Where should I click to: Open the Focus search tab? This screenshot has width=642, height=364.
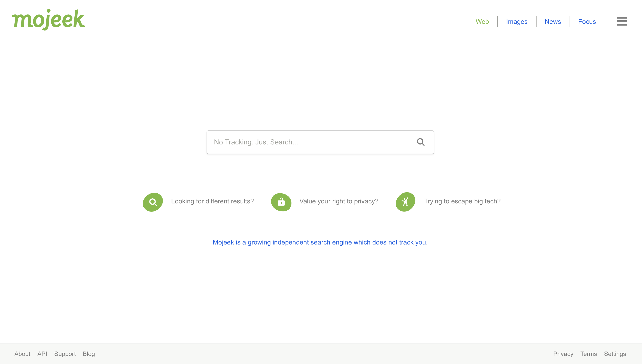coord(587,21)
